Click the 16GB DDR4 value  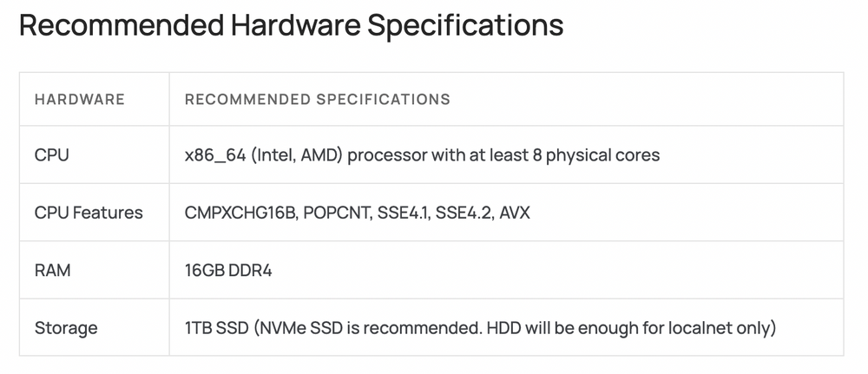coord(228,271)
